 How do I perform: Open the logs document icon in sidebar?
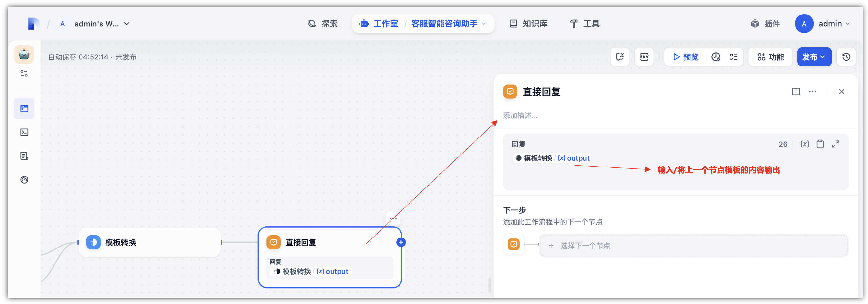click(24, 156)
